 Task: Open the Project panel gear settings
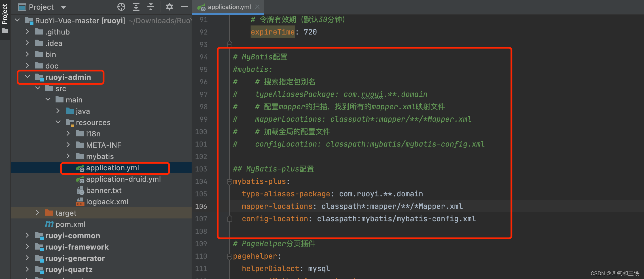click(170, 7)
